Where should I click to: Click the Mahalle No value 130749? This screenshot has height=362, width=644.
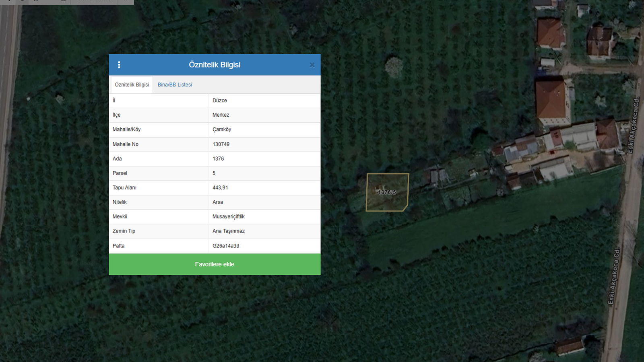pyautogui.click(x=221, y=144)
